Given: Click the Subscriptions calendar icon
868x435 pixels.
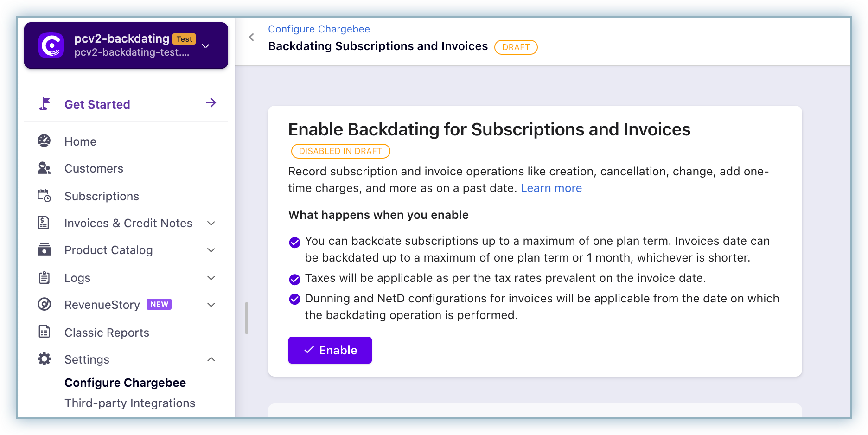Looking at the screenshot, I should tap(44, 196).
